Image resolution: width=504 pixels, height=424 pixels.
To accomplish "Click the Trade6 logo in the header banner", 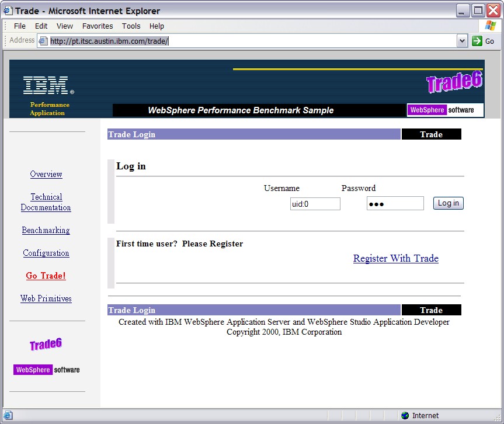I will click(454, 82).
